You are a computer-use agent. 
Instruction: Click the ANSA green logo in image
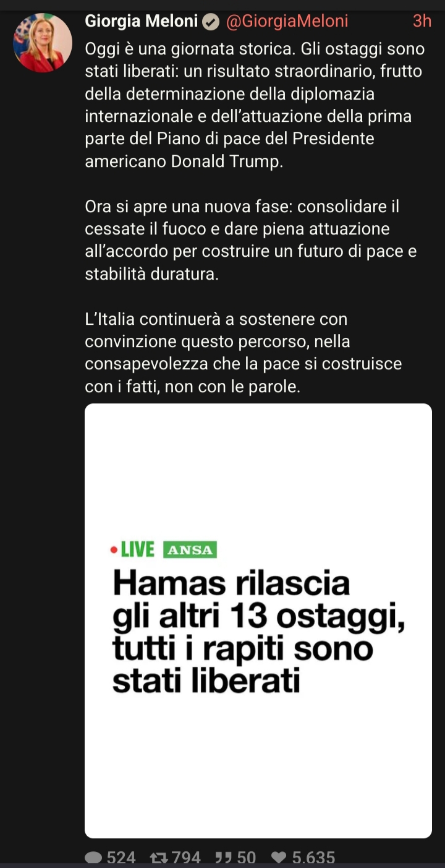[190, 549]
